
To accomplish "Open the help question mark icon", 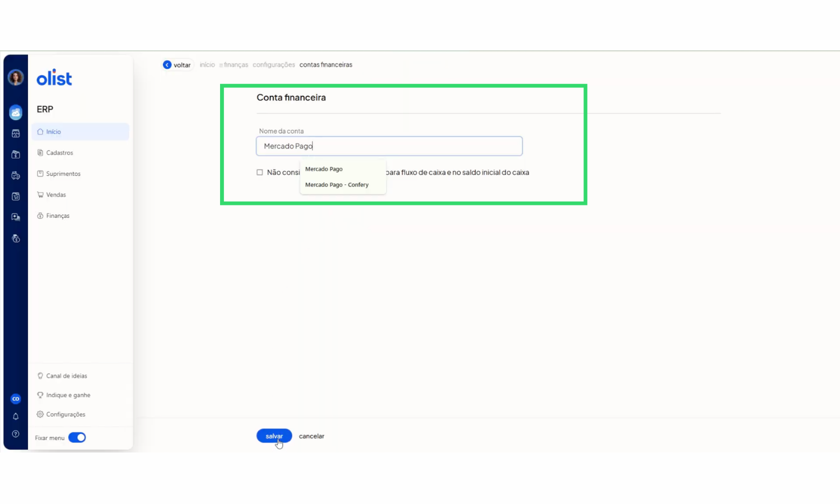I will 16,434.
